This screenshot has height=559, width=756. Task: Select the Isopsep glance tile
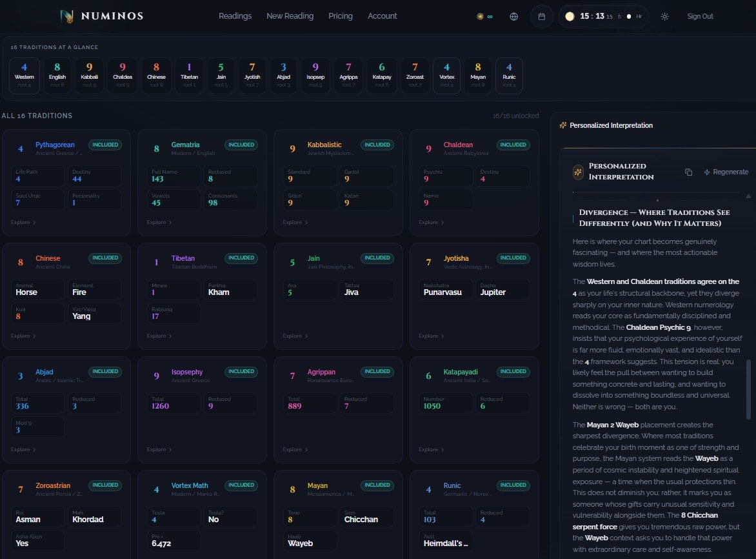315,76
